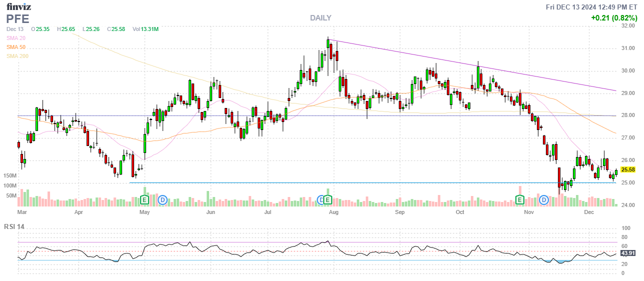Click the Dec month label below the volume bars
Screen dimensions: 644x281
pyautogui.click(x=588, y=212)
